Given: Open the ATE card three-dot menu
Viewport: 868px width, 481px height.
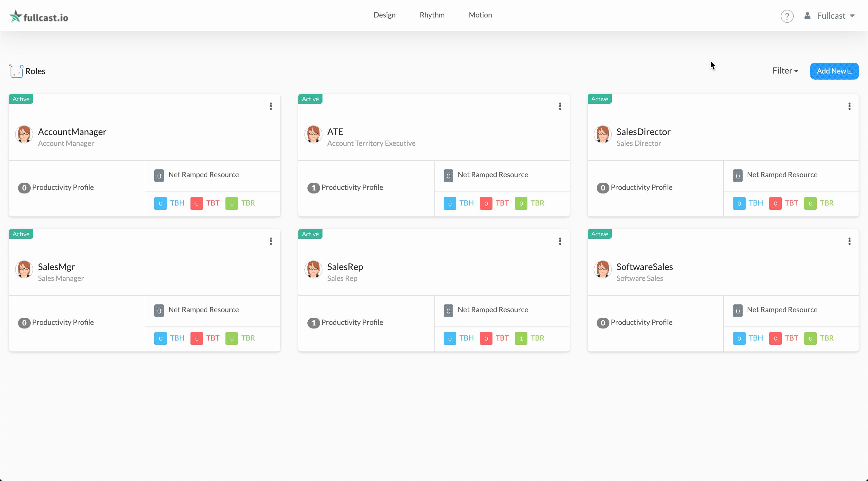Looking at the screenshot, I should [x=560, y=106].
